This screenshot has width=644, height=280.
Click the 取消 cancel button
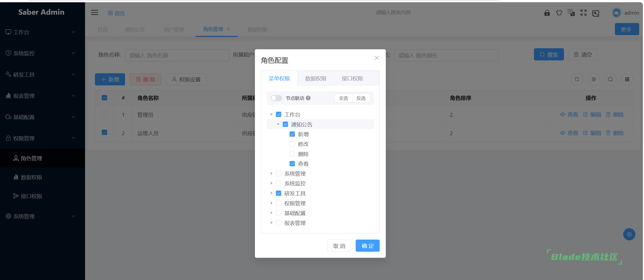click(339, 246)
